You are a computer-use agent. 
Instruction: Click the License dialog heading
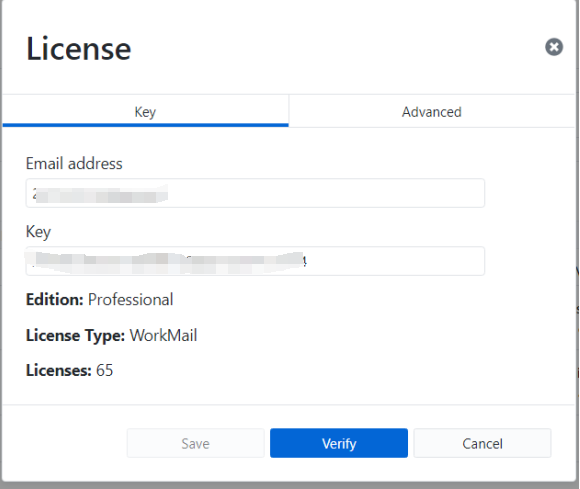point(79,48)
